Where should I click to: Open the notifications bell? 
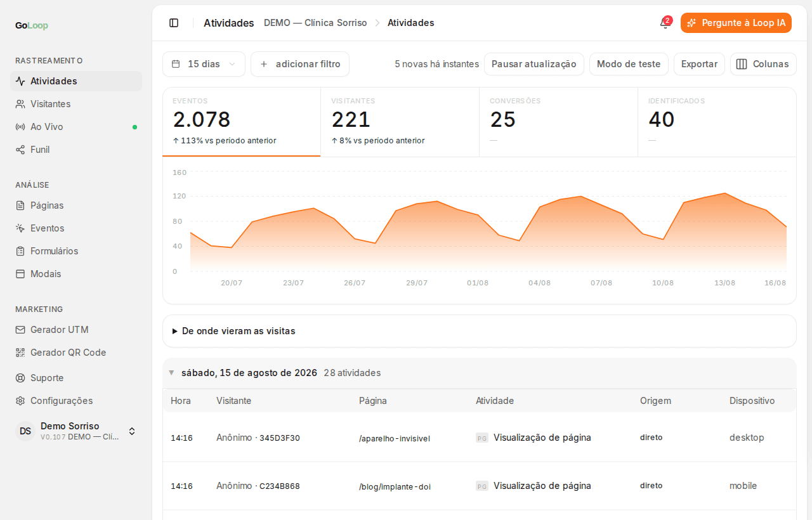[x=665, y=23]
